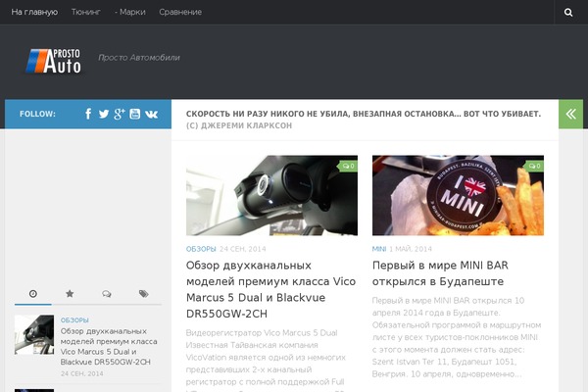Open MINI category link
The image size is (588, 392).
pyautogui.click(x=379, y=249)
